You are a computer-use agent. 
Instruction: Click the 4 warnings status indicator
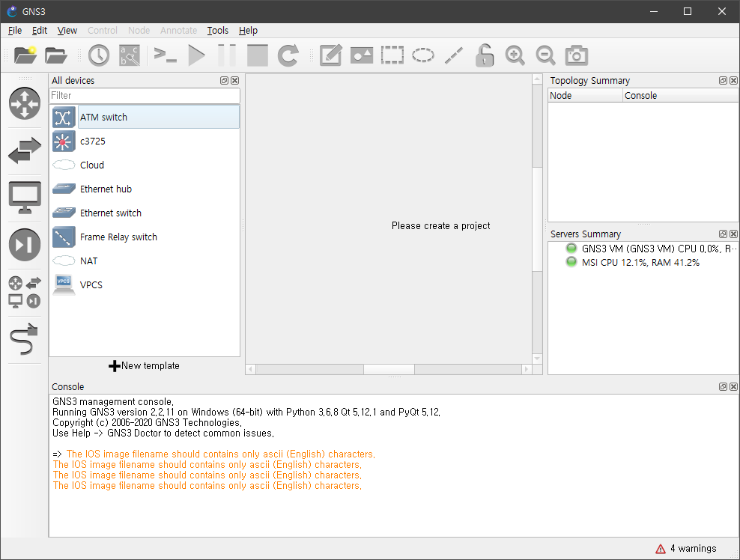coord(686,549)
